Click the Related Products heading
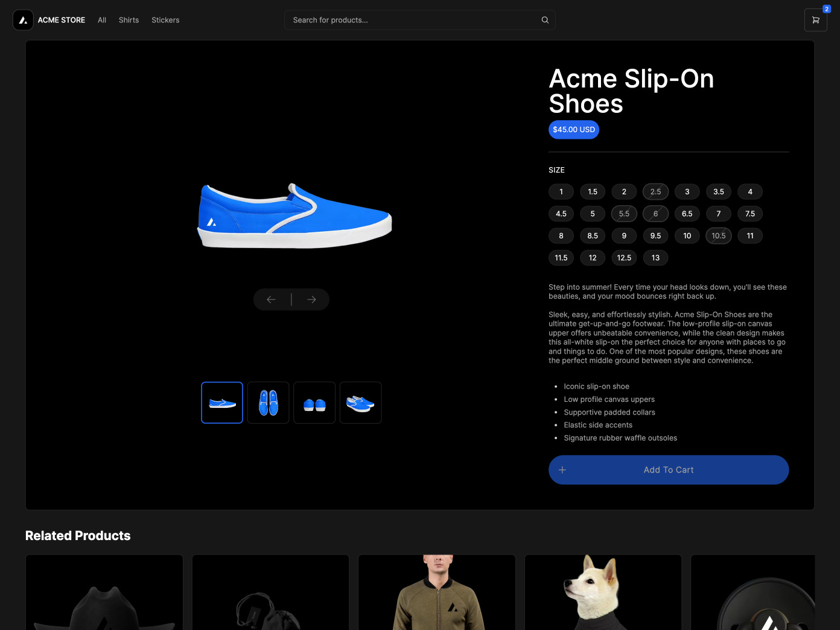 click(78, 536)
